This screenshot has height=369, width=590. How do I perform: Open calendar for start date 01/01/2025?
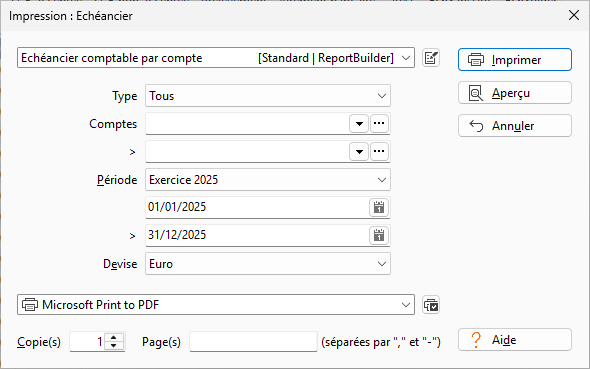[x=379, y=207]
